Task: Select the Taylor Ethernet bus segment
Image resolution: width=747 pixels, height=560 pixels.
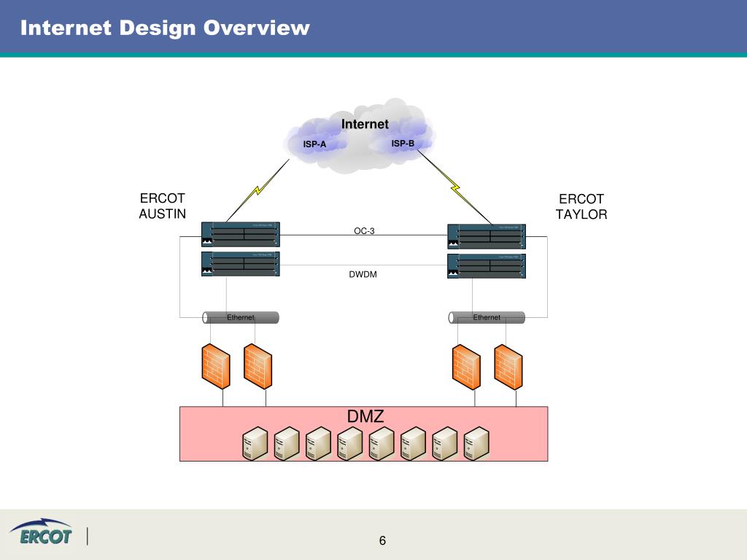Action: [487, 318]
